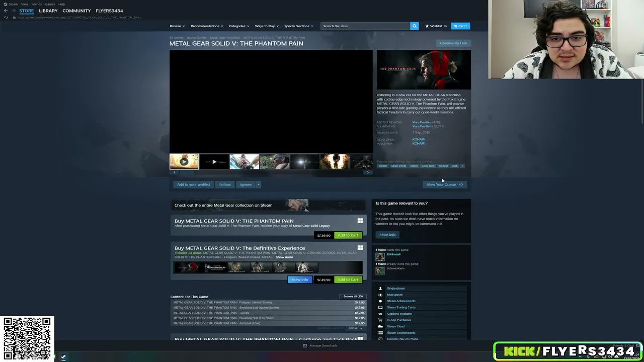Click the Steam Cloud icon
This screenshot has height=362, width=644.
[x=380, y=326]
